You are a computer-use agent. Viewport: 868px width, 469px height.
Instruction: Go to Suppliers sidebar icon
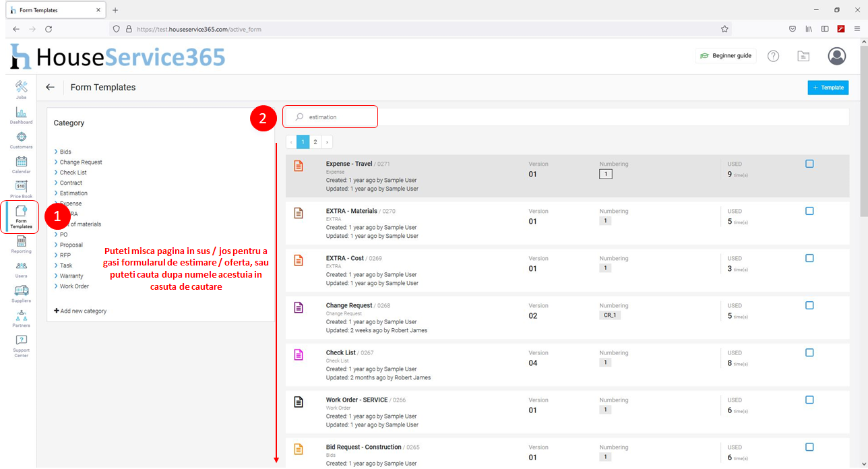[x=21, y=294]
